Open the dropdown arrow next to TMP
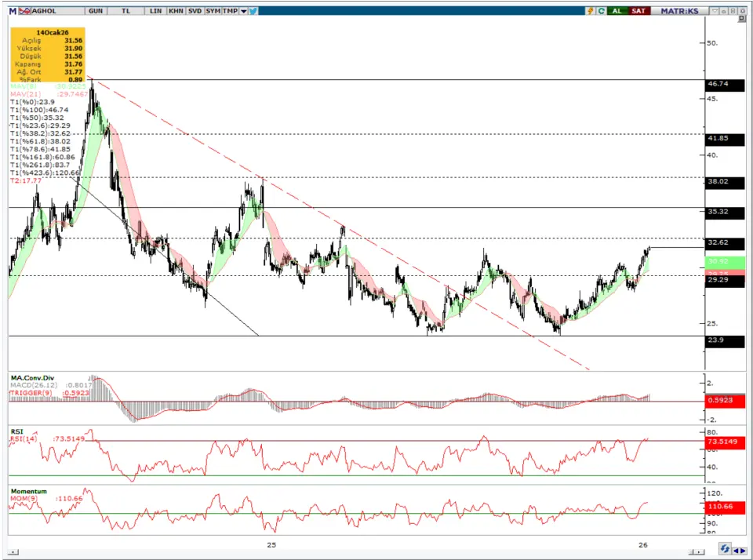Image resolution: width=753 pixels, height=560 pixels. [244, 11]
